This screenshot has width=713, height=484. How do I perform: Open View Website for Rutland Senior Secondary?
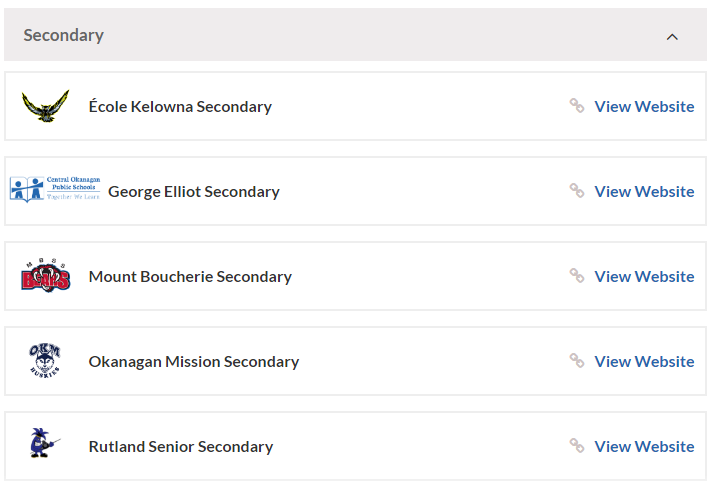pyautogui.click(x=644, y=446)
